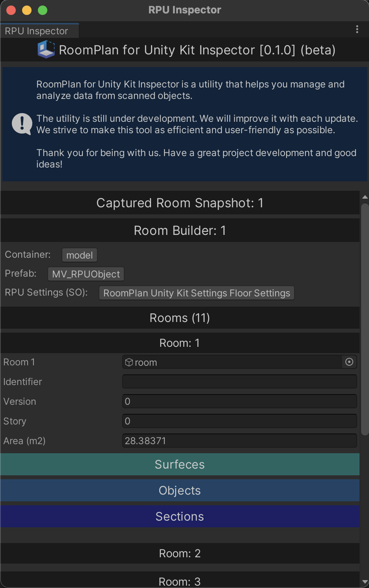
Task: Click the MV_RPUObject prefab button
Action: pyautogui.click(x=86, y=274)
